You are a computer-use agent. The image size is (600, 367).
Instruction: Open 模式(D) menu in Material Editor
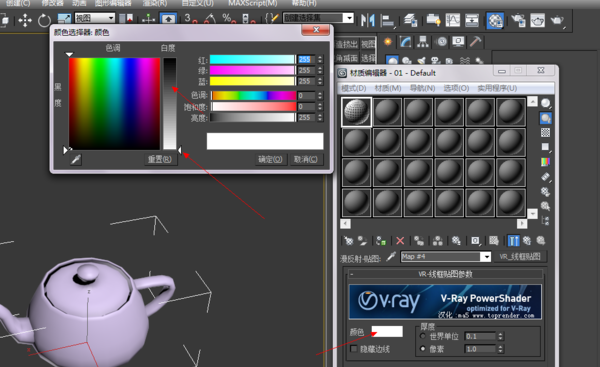(353, 88)
